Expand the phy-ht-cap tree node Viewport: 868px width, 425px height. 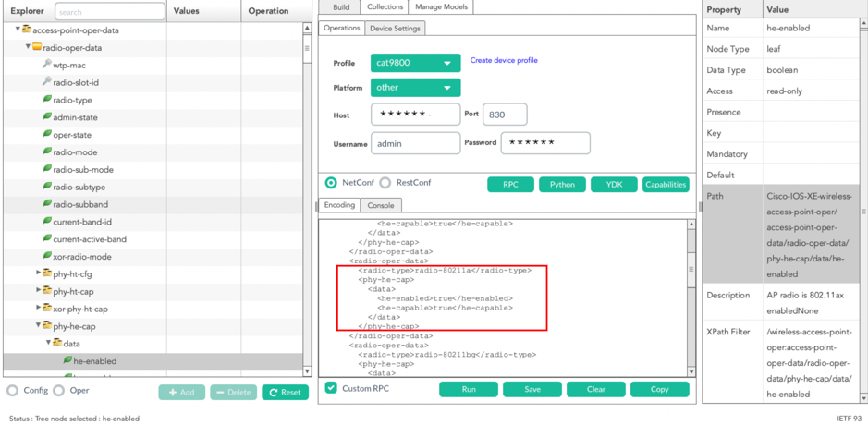tap(38, 291)
